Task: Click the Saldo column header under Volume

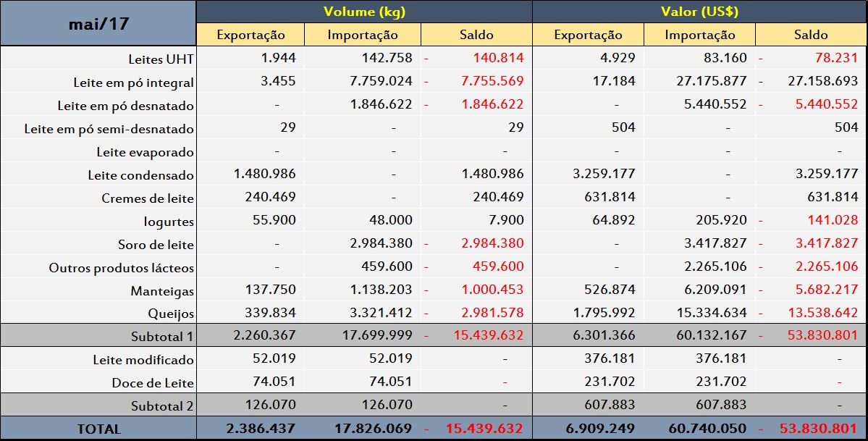Action: tap(476, 35)
